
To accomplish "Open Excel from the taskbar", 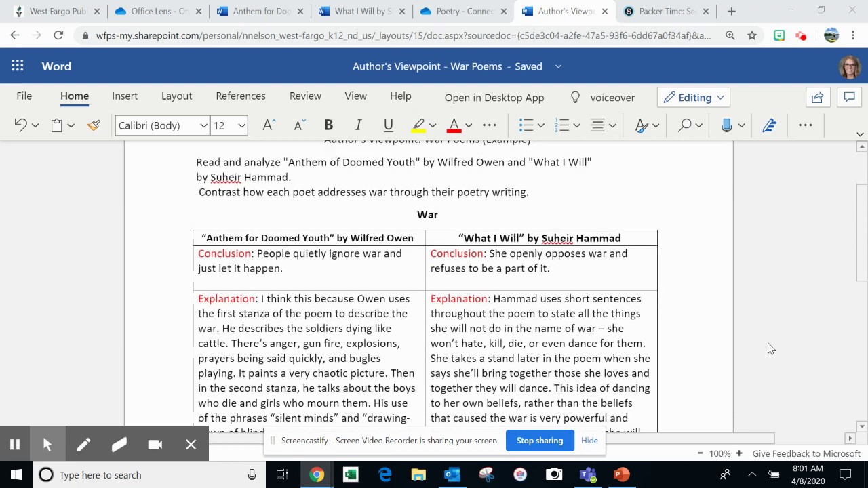I will pos(351,474).
